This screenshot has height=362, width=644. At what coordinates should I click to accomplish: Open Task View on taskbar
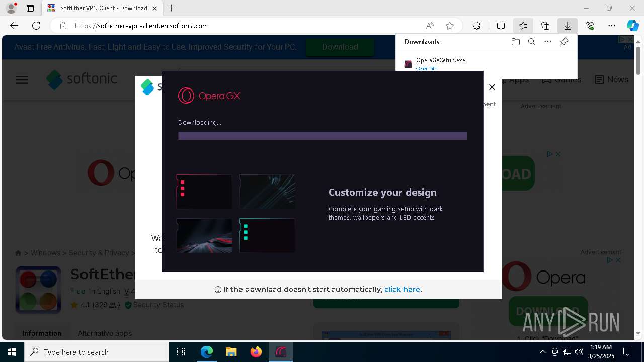[x=181, y=352]
